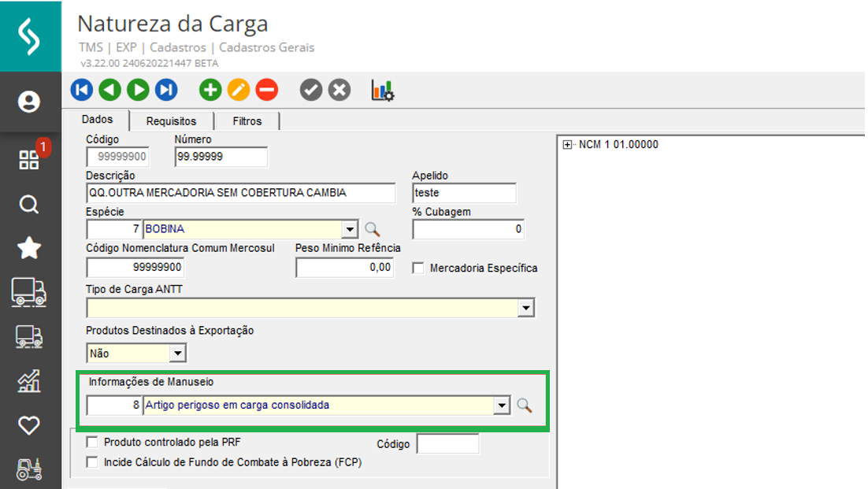The height and width of the screenshot is (489, 868).
Task: Click the Cadastros Gerais breadcrumb text
Action: 267,47
